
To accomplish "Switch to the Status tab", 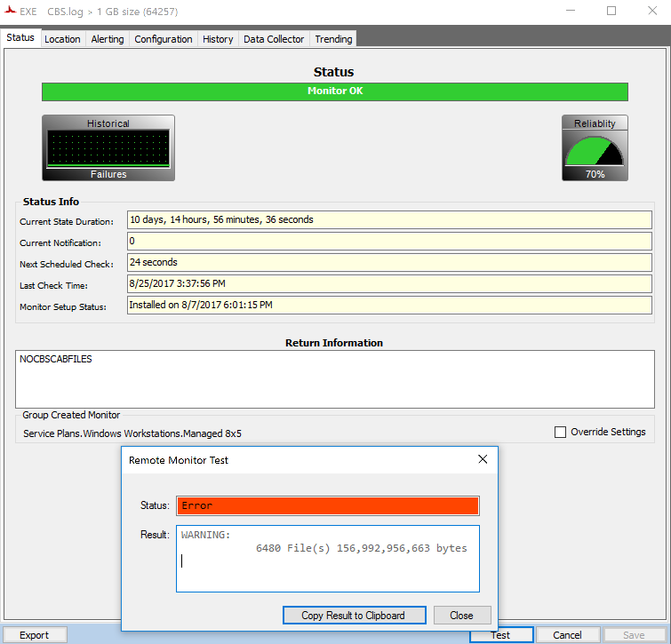I will point(20,37).
